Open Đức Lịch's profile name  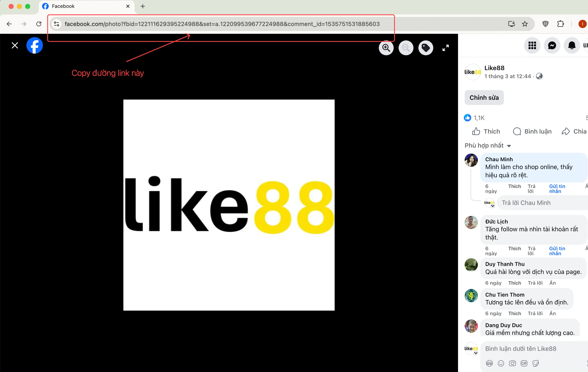(496, 222)
